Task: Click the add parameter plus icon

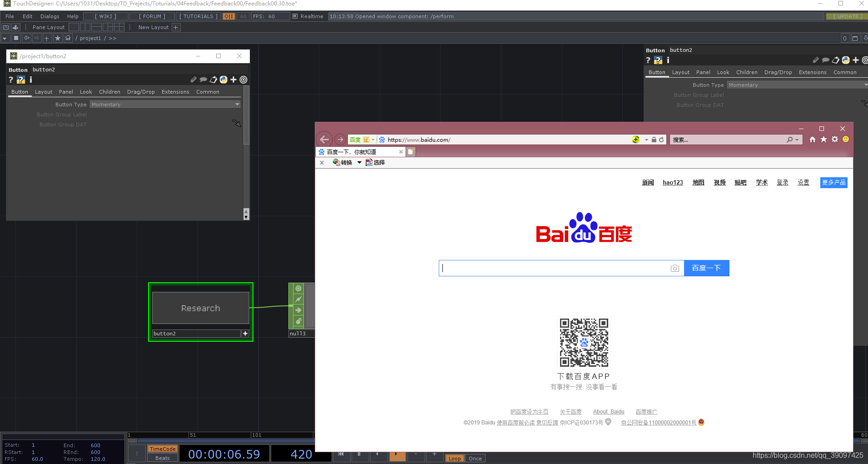Action: pyautogui.click(x=233, y=80)
